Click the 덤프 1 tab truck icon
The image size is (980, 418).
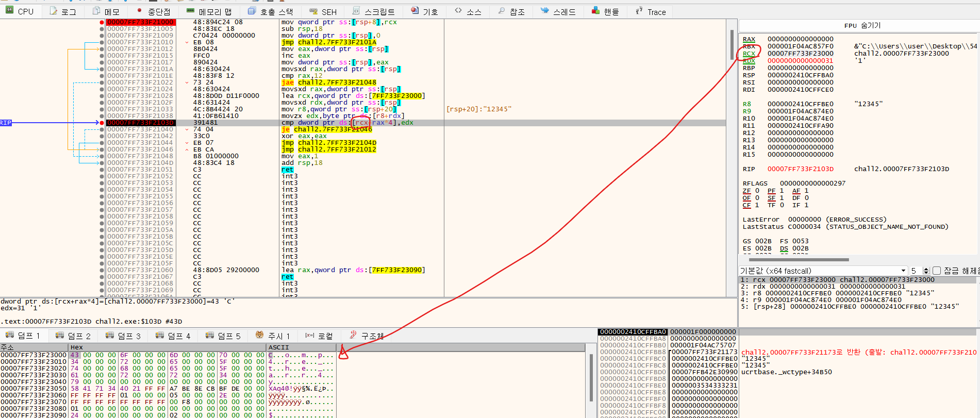(9, 335)
